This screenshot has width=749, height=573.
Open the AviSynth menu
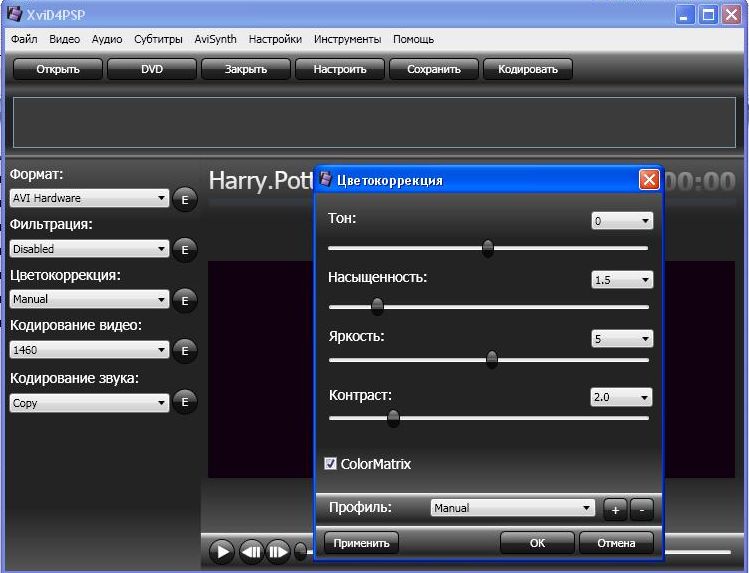215,39
